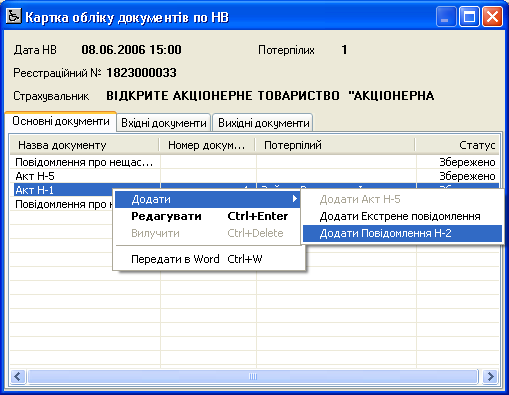Viewport: 509px width, 395px height.
Task: Select Додати Повідомлення Н-2 submenu item
Action: pyautogui.click(x=402, y=233)
